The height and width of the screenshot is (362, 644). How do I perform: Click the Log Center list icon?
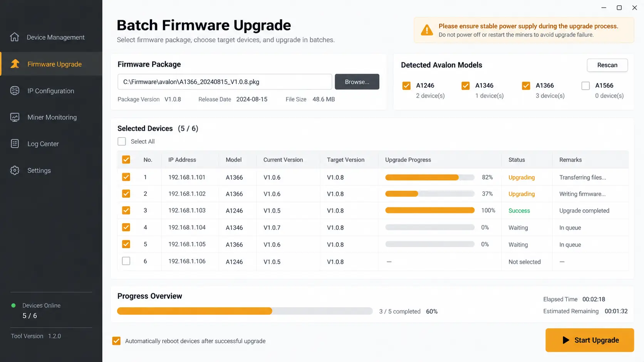(15, 144)
